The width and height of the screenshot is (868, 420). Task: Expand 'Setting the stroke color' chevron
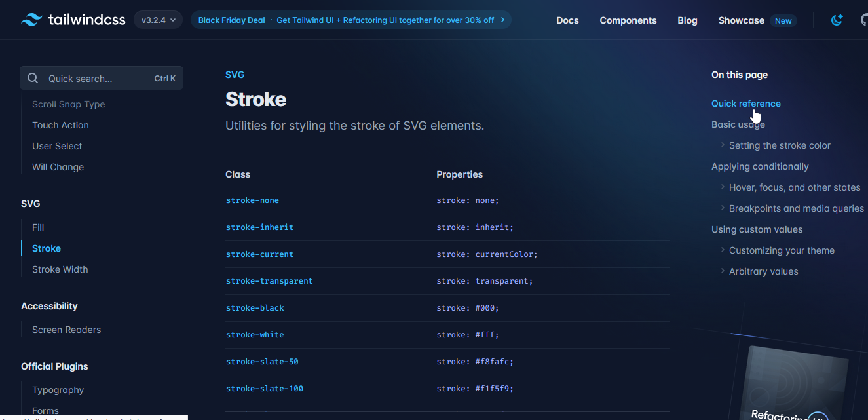[x=723, y=145]
